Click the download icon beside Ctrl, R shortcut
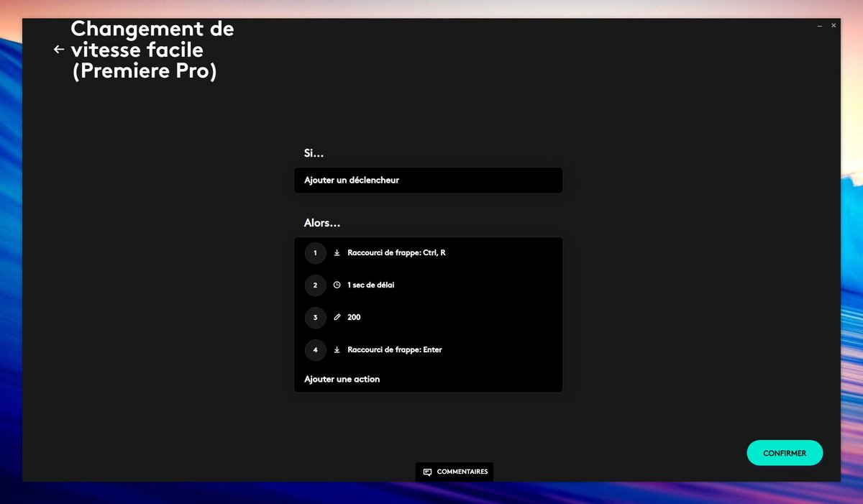863x504 pixels. (x=337, y=253)
